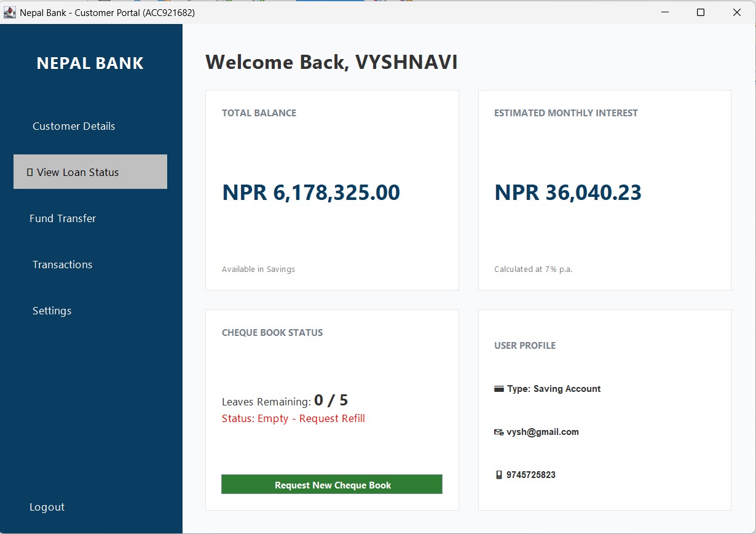Click the card icon beside Saving Account type

pos(499,389)
